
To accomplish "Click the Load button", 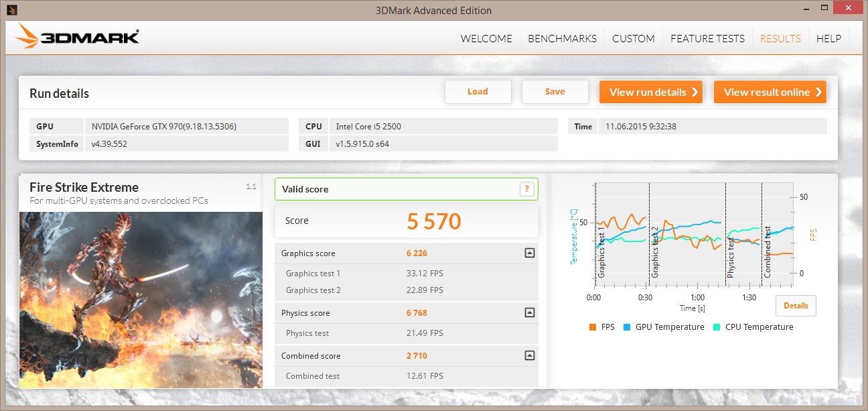I will point(478,92).
